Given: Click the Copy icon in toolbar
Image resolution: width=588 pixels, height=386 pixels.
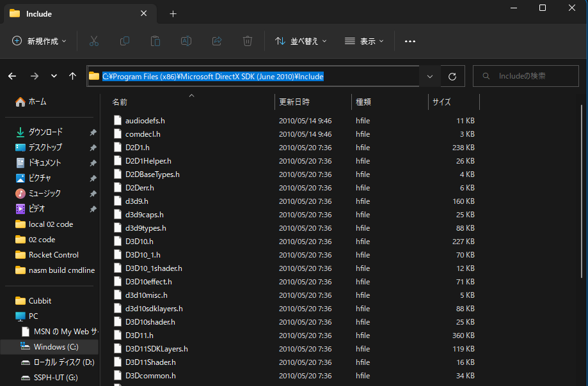Looking at the screenshot, I should (x=125, y=41).
